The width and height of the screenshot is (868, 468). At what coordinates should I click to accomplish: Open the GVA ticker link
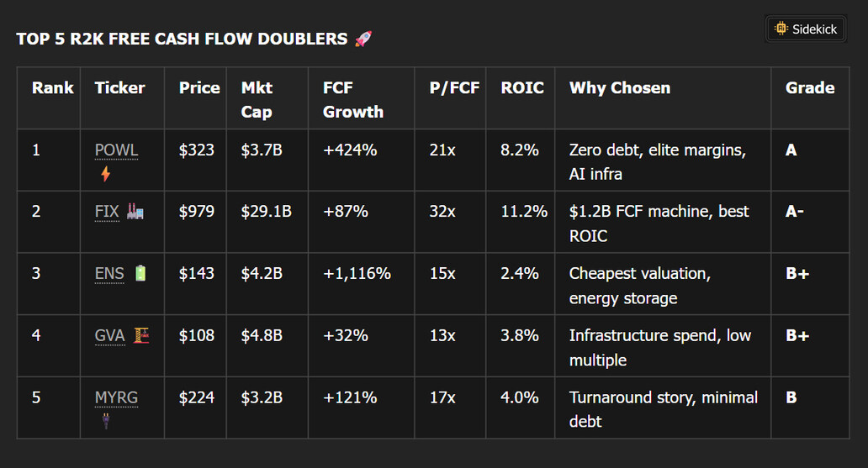pyautogui.click(x=109, y=335)
